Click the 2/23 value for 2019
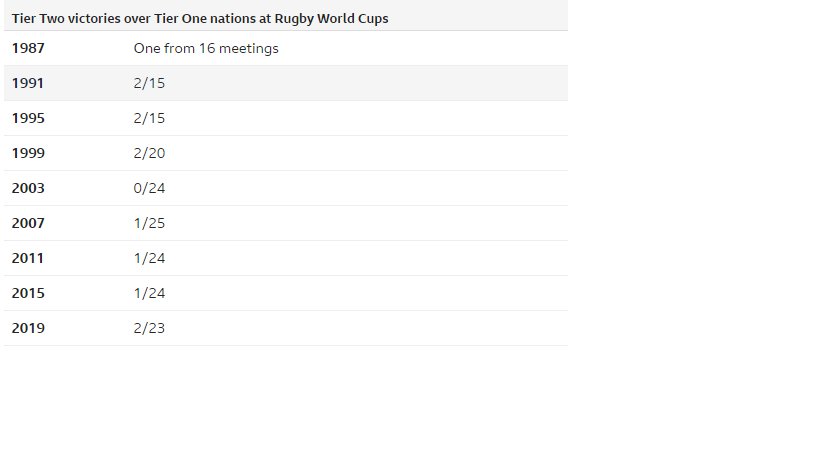This screenshot has height=460, width=819. pyautogui.click(x=149, y=328)
